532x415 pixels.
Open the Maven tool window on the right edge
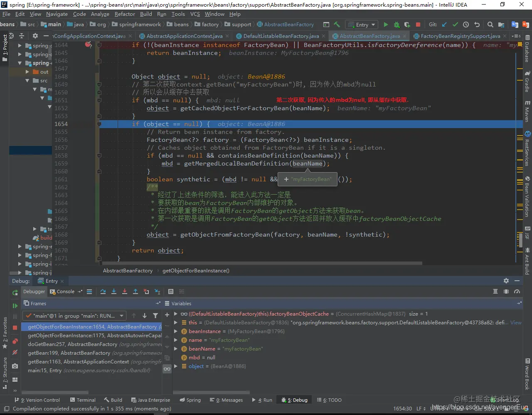click(527, 110)
